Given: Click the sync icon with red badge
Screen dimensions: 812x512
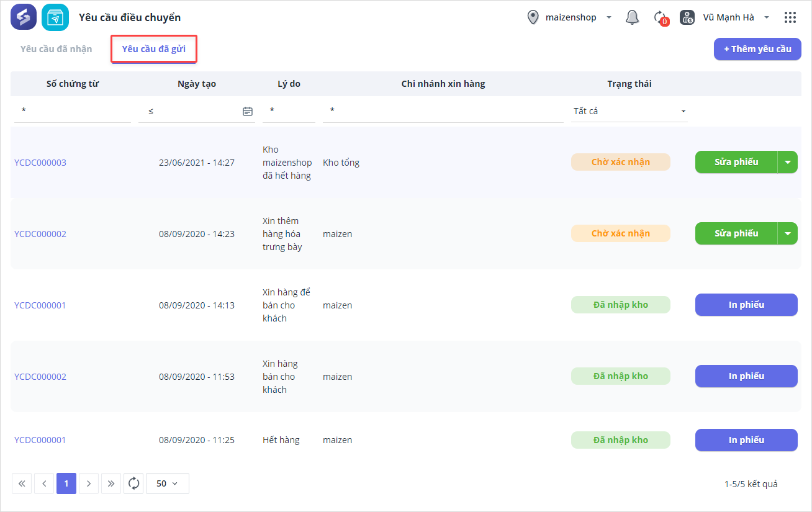Looking at the screenshot, I should 661,18.
